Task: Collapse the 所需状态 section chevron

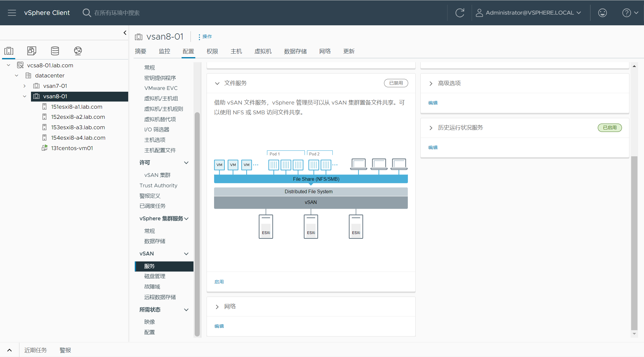Action: (x=186, y=310)
